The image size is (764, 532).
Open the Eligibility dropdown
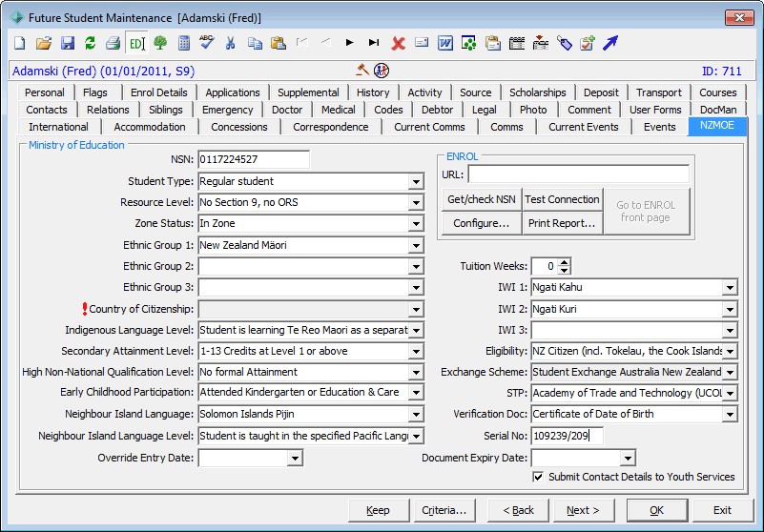pos(730,351)
